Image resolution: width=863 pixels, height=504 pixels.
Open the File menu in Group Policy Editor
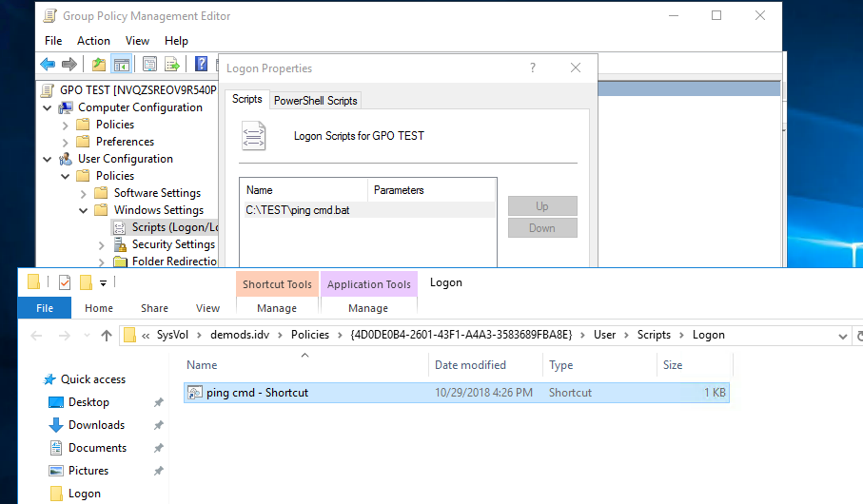click(53, 41)
